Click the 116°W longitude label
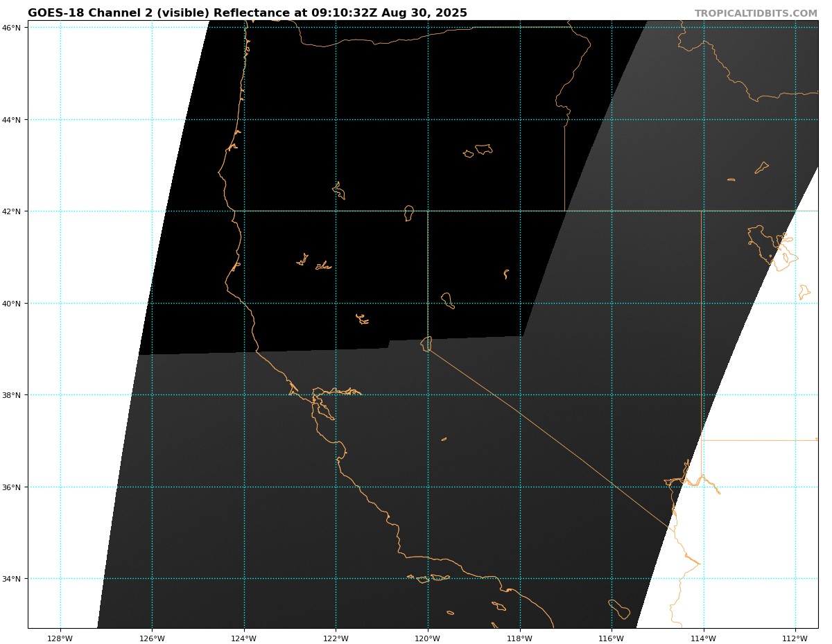The image size is (832, 644). (612, 638)
